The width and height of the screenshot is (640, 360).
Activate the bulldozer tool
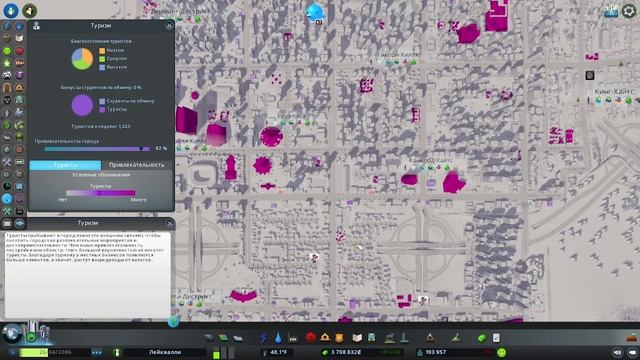pos(632,338)
